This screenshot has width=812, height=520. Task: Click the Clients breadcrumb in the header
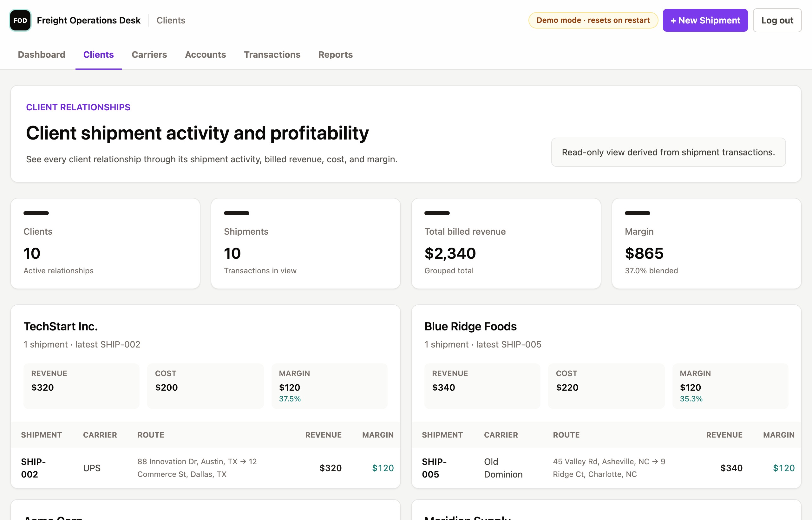point(171,20)
